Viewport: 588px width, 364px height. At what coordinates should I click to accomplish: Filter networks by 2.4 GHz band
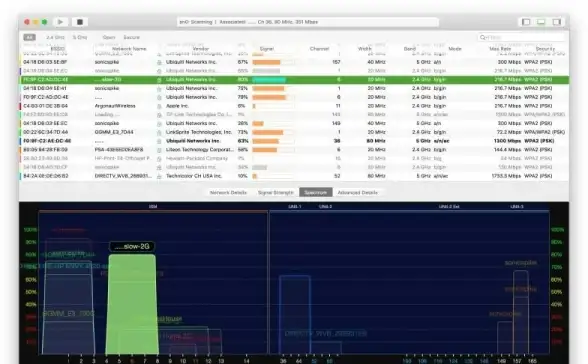(x=55, y=37)
